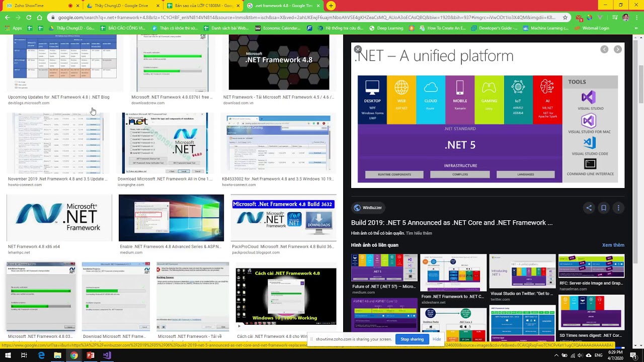Screen dimensions: 644x362
Task: Go back in browser history
Action: pos(7,17)
